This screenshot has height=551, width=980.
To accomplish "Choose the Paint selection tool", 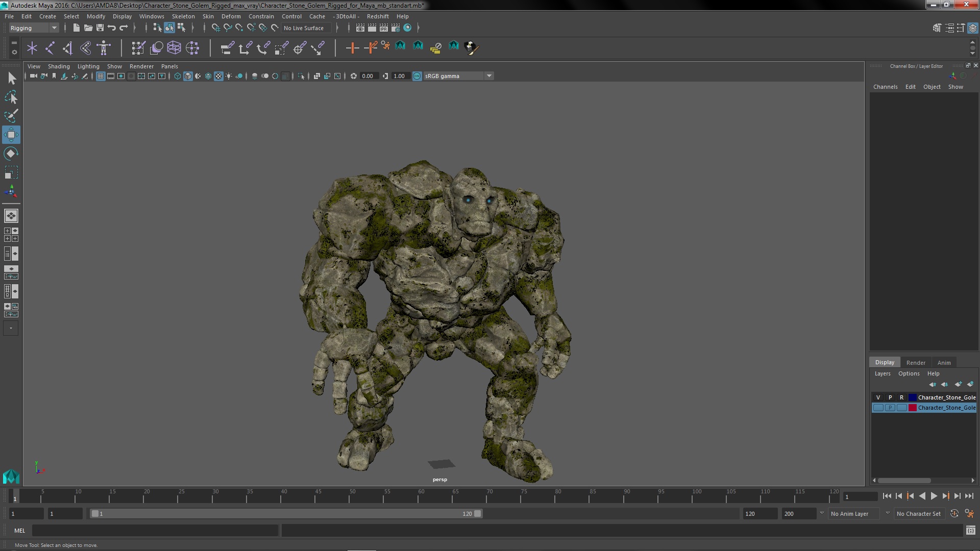I will point(11,116).
